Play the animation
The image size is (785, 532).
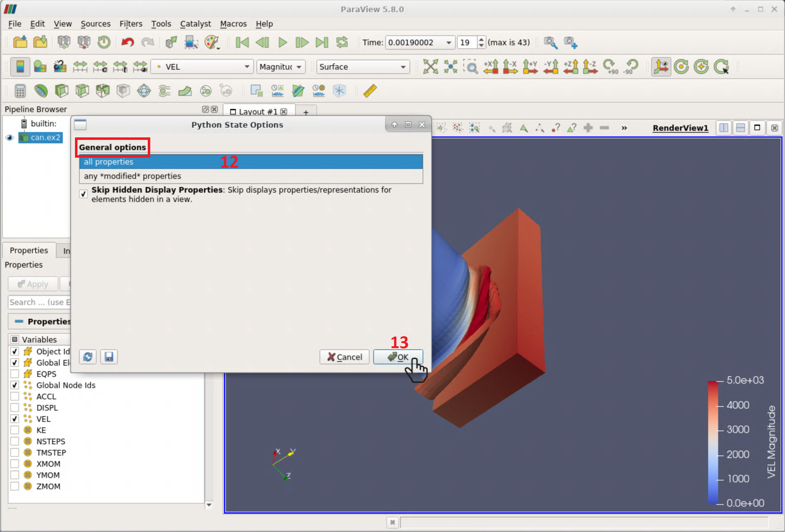[282, 42]
